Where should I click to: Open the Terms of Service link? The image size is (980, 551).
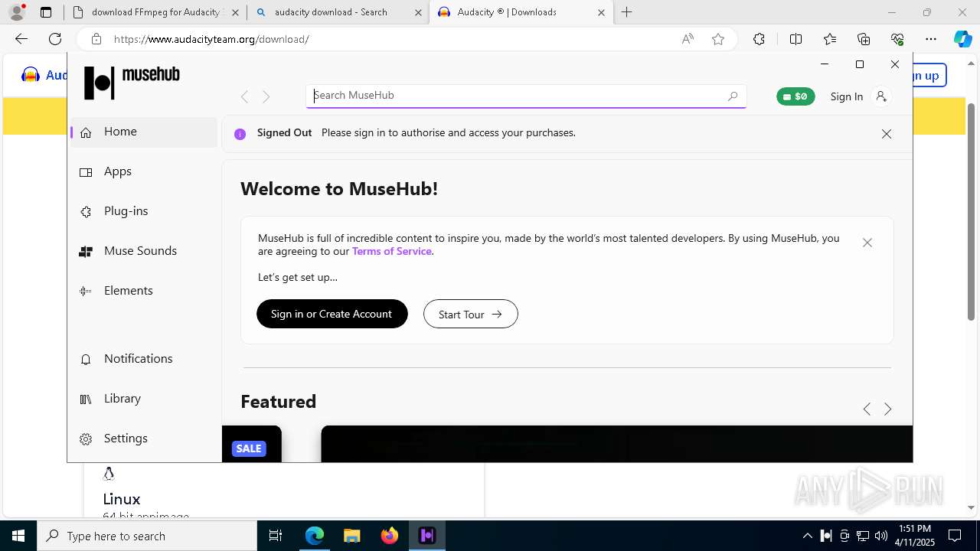click(x=392, y=251)
